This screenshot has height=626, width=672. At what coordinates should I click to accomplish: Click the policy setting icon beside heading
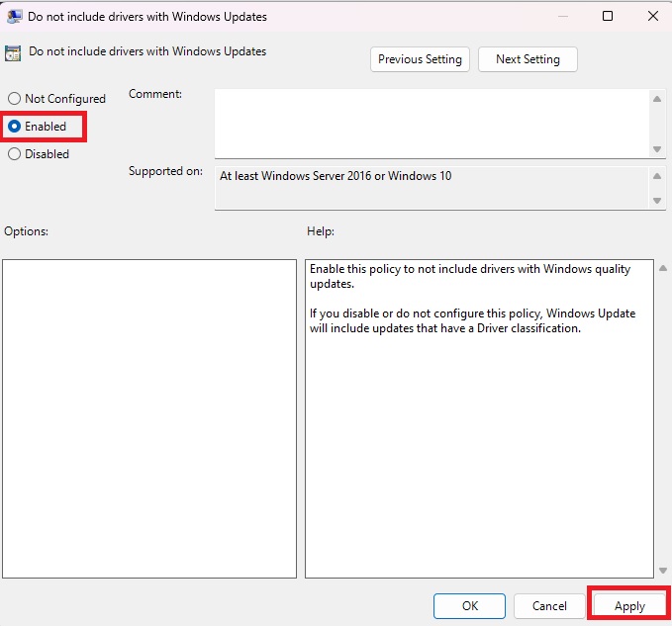(13, 53)
